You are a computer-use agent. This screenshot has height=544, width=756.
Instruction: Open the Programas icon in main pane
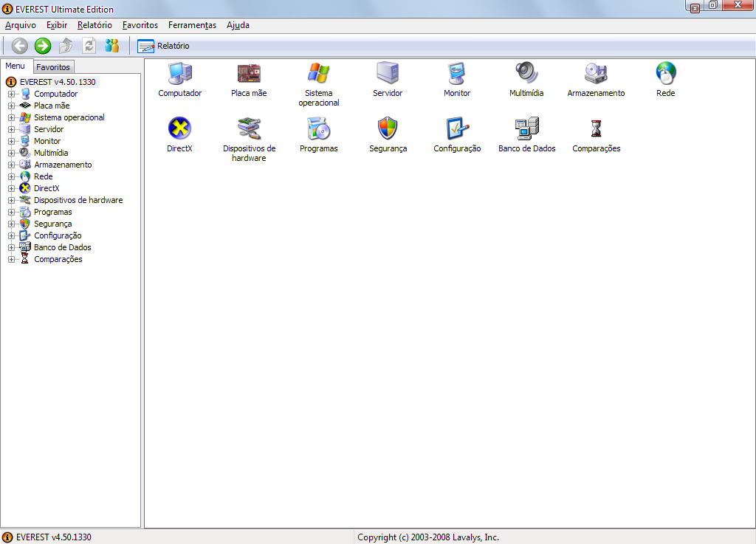click(319, 128)
